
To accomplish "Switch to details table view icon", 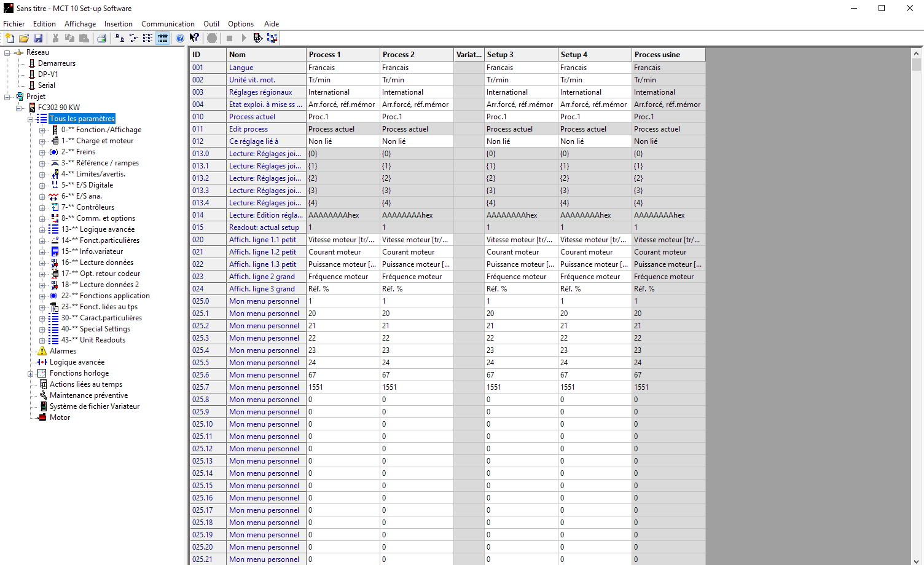I will click(163, 38).
